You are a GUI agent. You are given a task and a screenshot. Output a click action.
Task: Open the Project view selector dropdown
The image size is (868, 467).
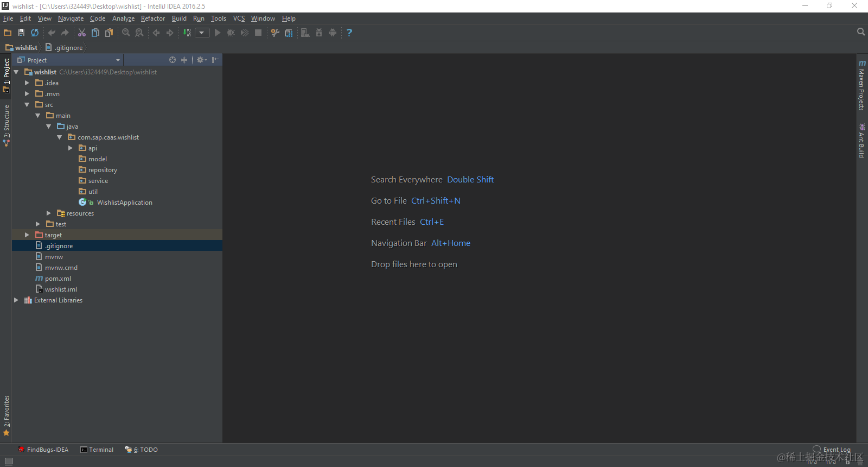pyautogui.click(x=69, y=60)
